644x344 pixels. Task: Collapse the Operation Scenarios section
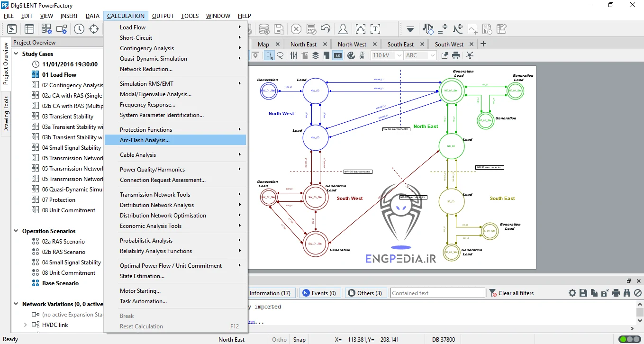pos(16,231)
